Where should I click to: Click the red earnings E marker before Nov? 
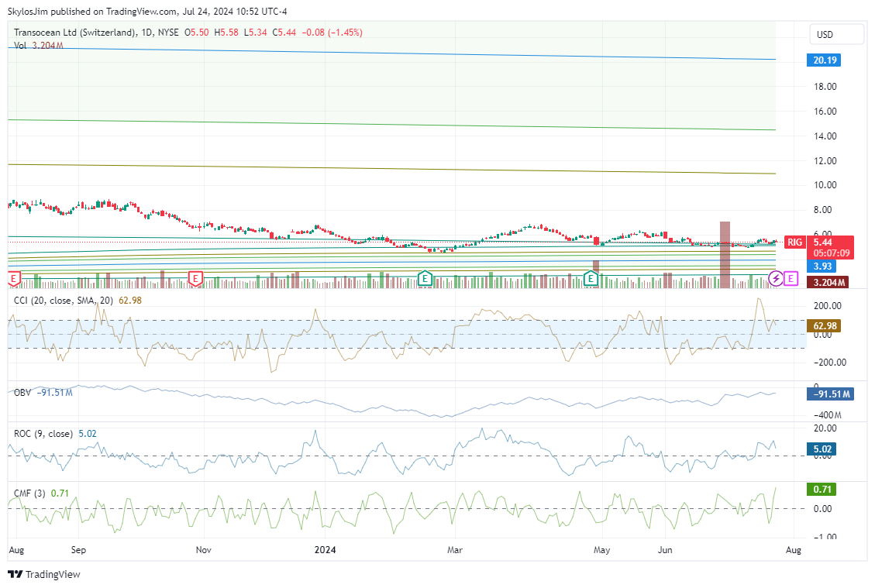point(195,278)
